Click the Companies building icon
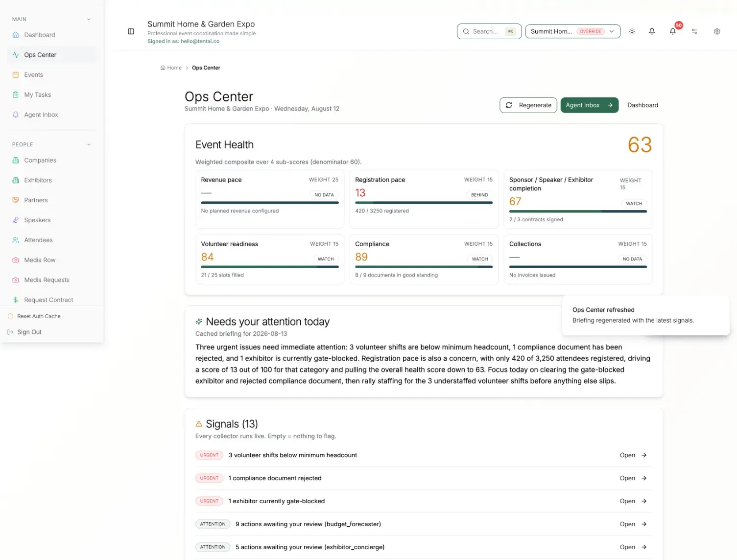737x560 pixels. pyautogui.click(x=16, y=160)
